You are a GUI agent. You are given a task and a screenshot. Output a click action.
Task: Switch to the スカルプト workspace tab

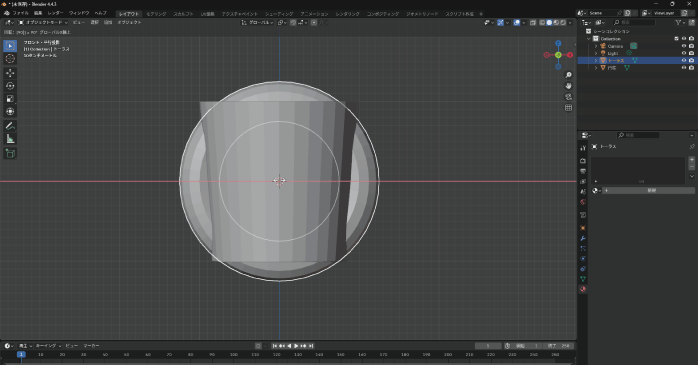point(183,14)
